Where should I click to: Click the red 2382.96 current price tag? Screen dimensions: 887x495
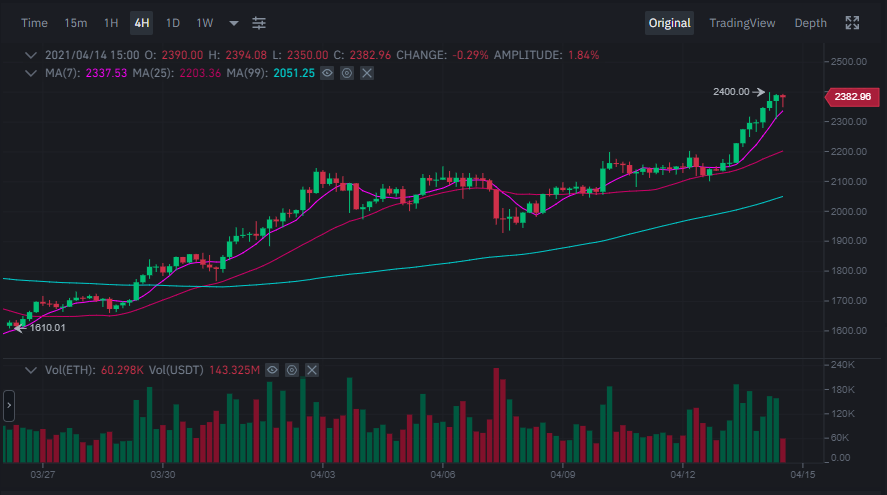(851, 97)
